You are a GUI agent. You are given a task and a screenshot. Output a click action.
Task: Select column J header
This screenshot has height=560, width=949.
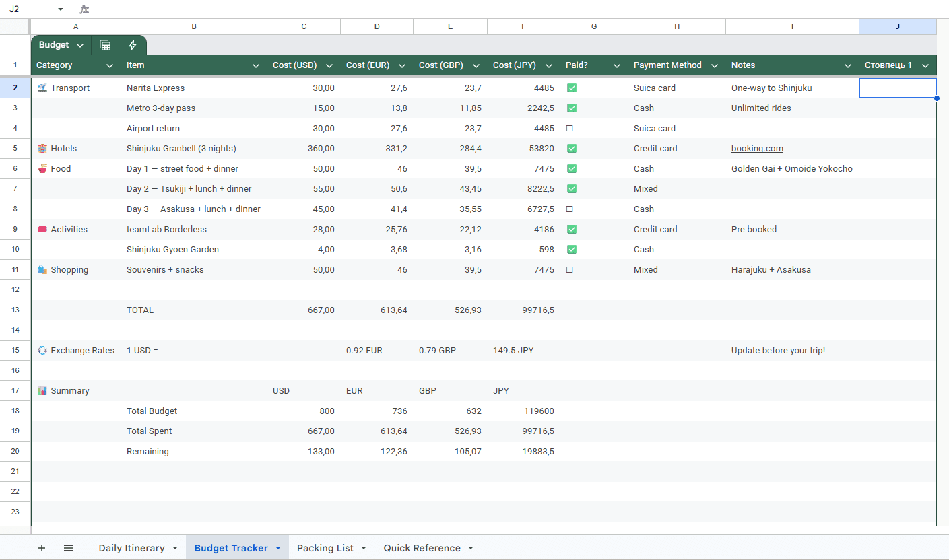click(898, 26)
